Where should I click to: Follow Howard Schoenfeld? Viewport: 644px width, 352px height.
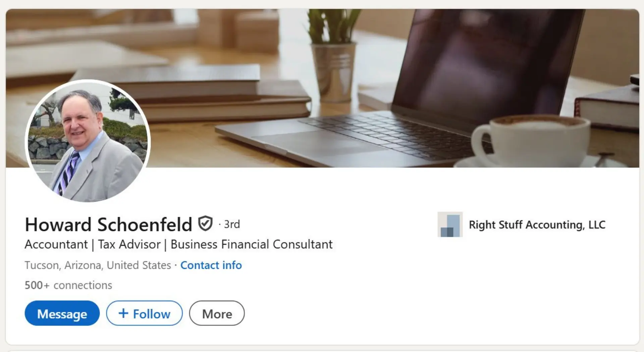pos(145,313)
